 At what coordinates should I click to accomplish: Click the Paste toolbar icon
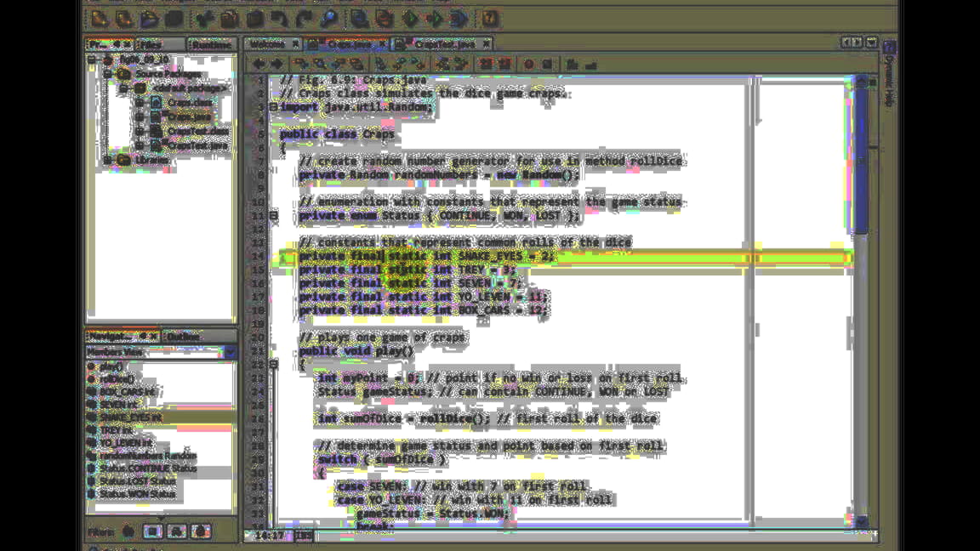pyautogui.click(x=254, y=19)
